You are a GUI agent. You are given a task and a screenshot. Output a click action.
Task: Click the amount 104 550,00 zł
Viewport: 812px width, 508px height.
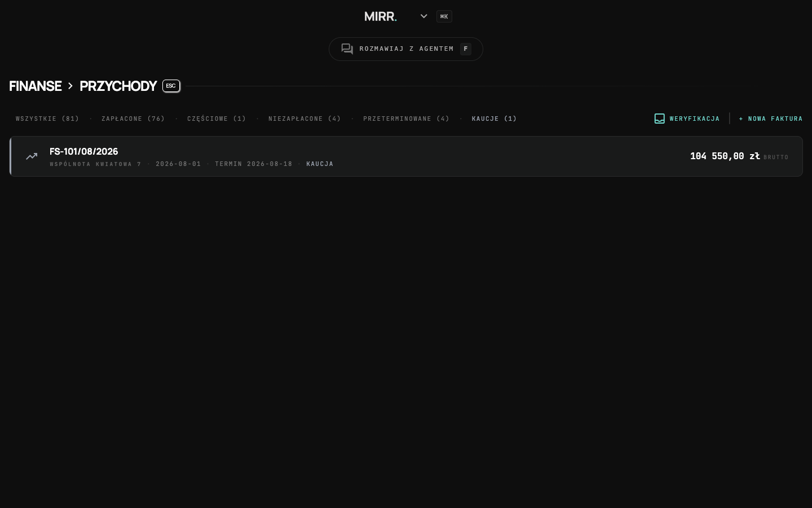pos(725,156)
